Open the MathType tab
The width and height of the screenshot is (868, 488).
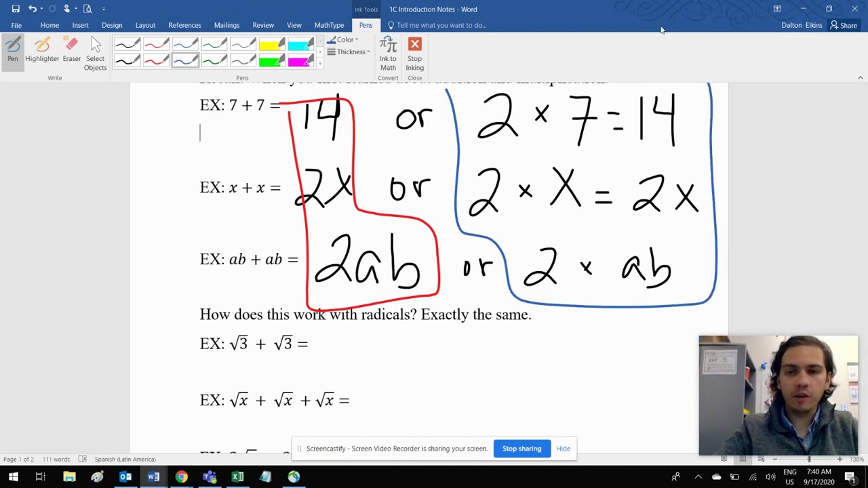pyautogui.click(x=329, y=25)
